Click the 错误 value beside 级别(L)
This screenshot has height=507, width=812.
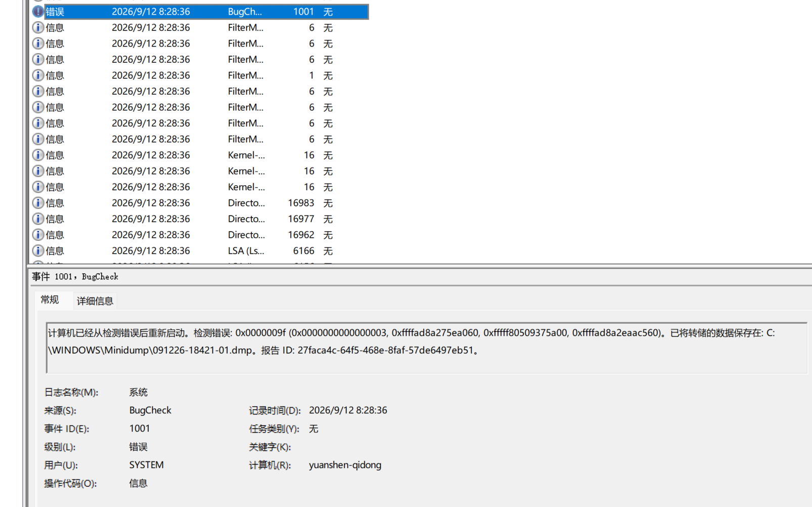coord(139,447)
